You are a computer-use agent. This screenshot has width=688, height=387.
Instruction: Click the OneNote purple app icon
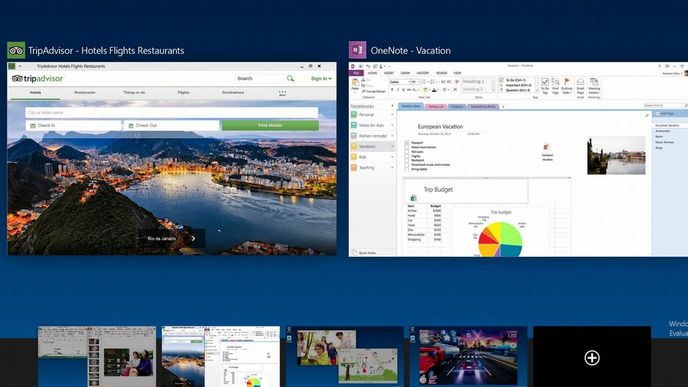pyautogui.click(x=357, y=50)
